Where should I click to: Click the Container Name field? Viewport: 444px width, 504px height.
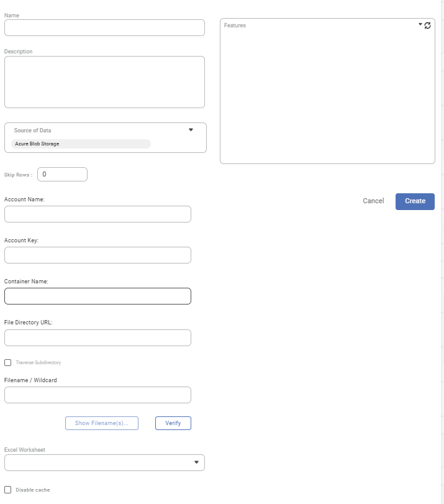97,296
